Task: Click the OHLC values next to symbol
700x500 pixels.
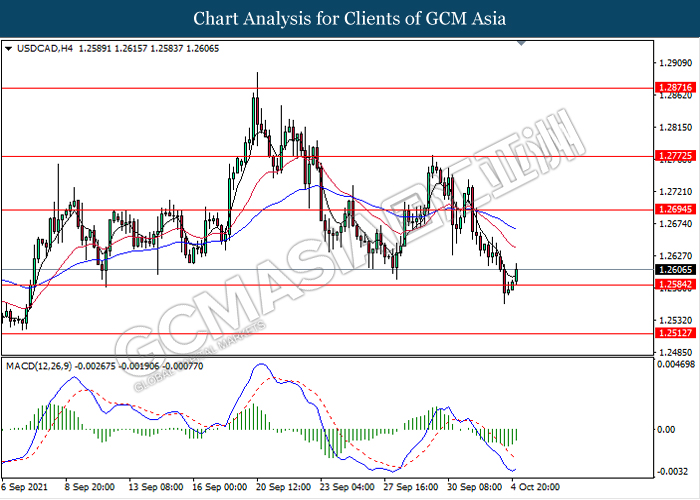Action: click(x=149, y=48)
